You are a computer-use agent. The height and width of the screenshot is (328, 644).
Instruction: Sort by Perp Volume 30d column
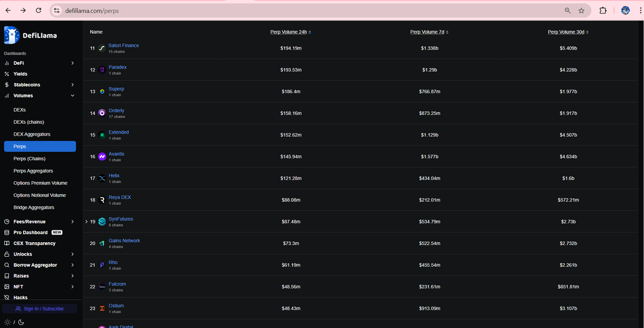point(568,32)
